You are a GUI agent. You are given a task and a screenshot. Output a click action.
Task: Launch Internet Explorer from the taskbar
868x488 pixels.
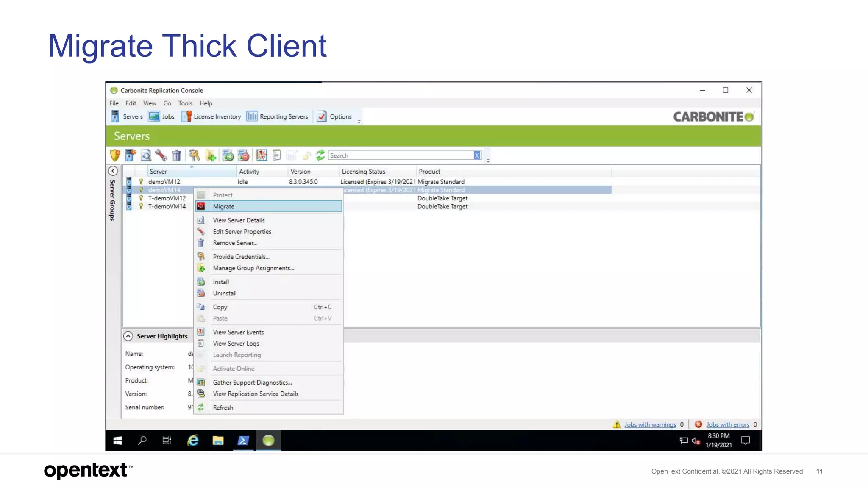pyautogui.click(x=193, y=441)
